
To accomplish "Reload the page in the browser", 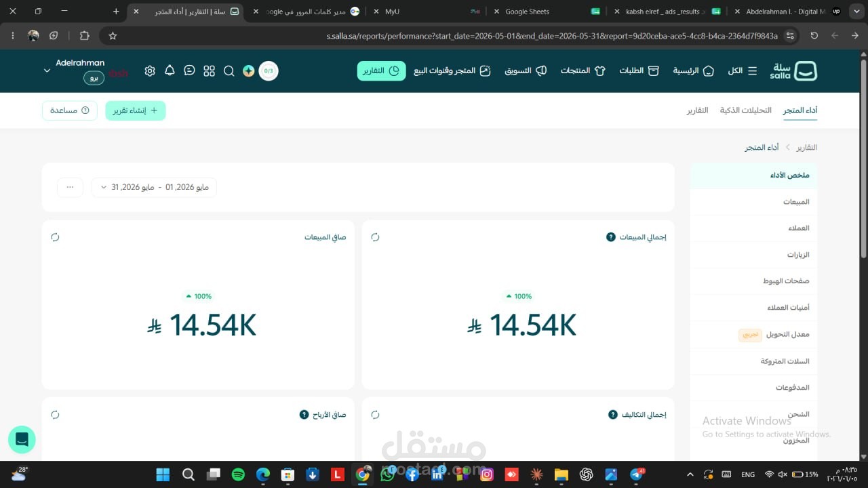I will pos(814,35).
